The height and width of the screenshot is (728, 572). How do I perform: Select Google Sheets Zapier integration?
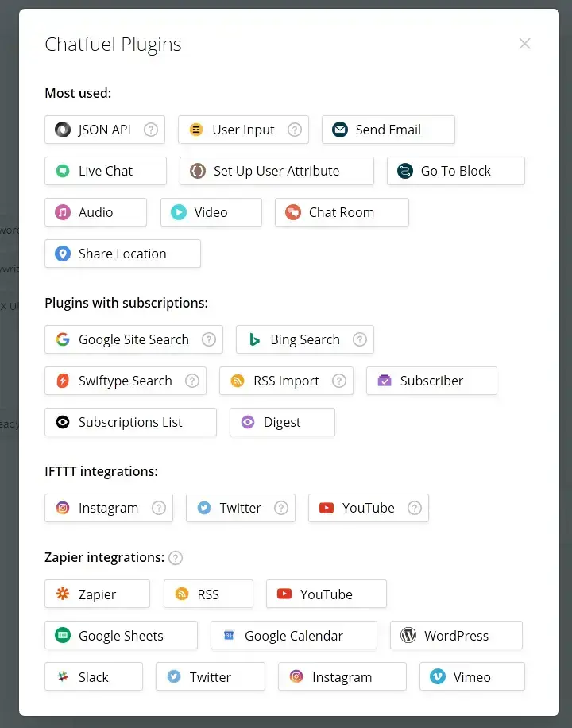[x=121, y=636]
